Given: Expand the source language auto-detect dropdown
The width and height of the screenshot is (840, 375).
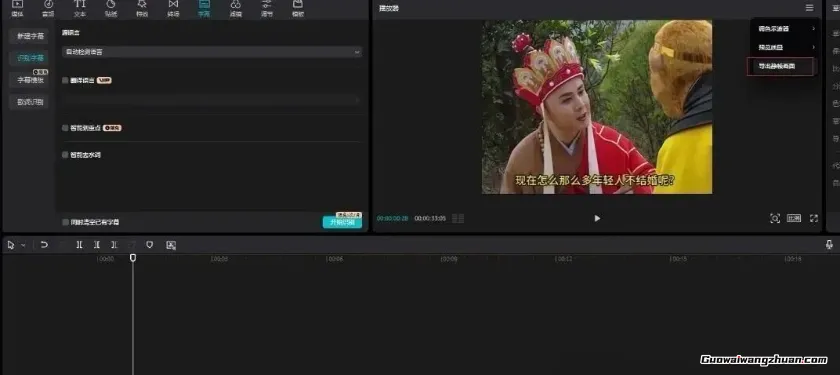Looking at the screenshot, I should (212, 52).
